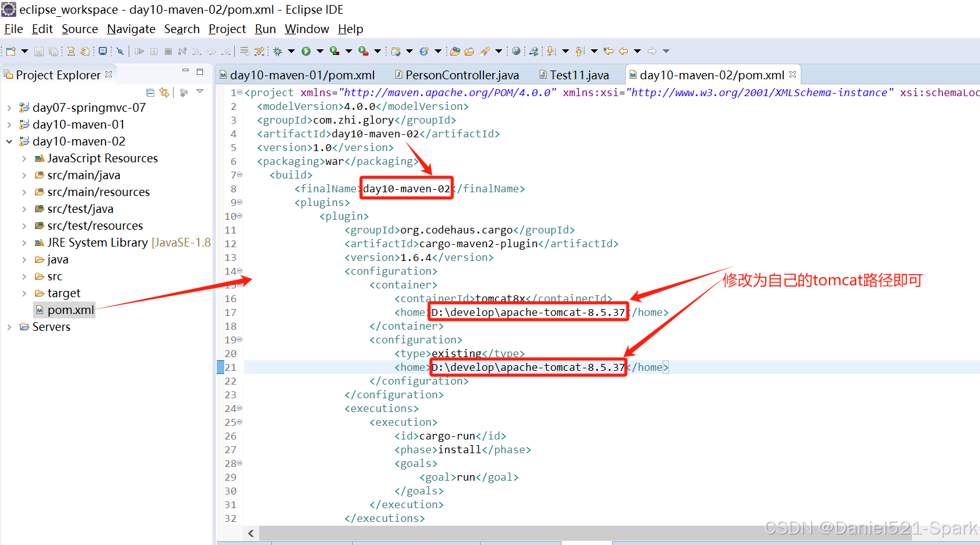Expand the Servers node

coord(9,327)
